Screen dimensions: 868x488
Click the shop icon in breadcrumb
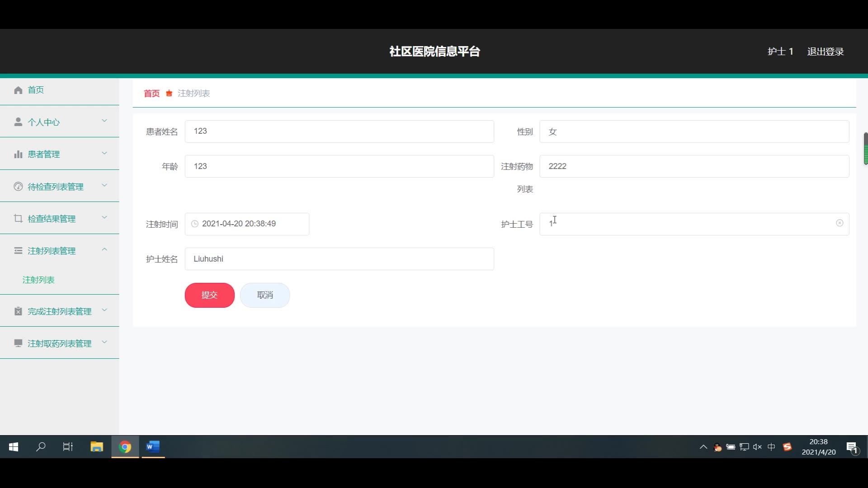click(169, 94)
